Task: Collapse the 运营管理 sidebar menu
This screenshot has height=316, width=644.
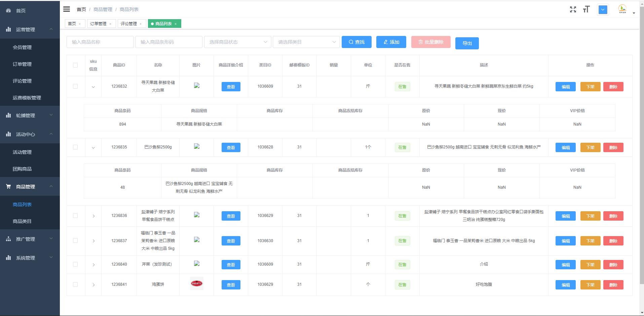Action: (30, 29)
